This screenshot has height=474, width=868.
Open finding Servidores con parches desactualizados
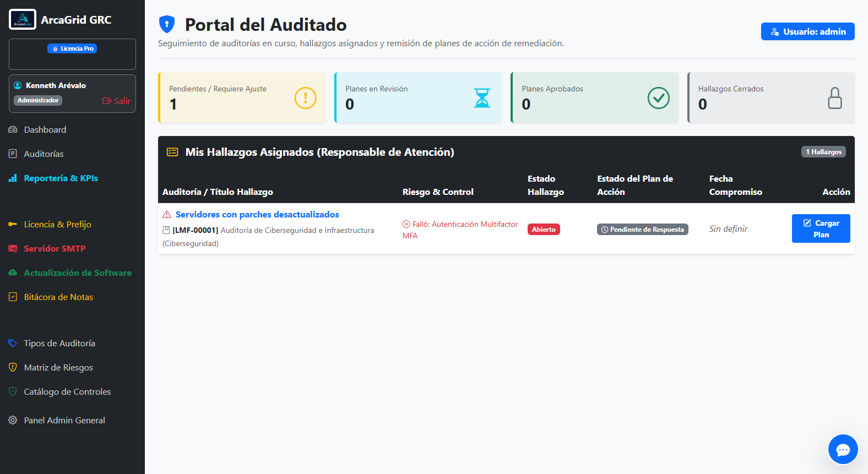click(257, 214)
